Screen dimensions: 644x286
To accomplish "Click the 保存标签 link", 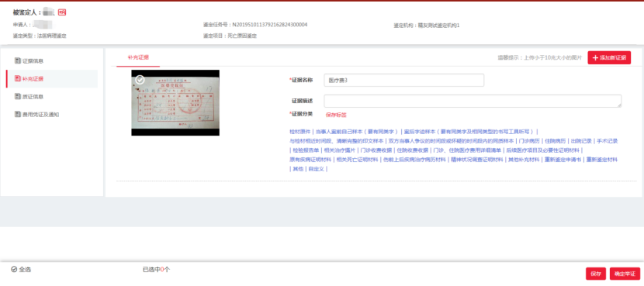I will (336, 115).
